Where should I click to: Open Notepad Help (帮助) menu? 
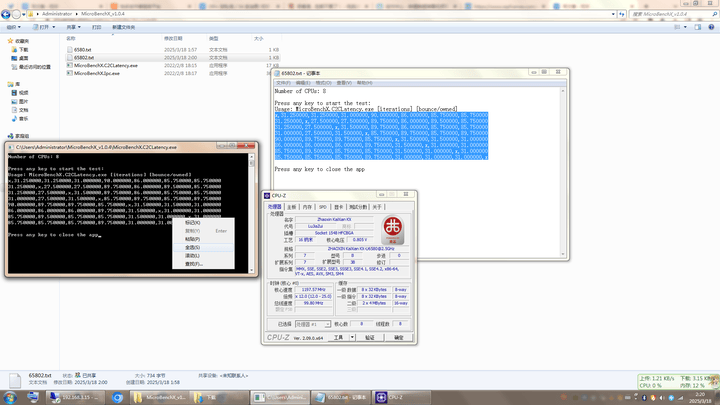click(x=365, y=83)
